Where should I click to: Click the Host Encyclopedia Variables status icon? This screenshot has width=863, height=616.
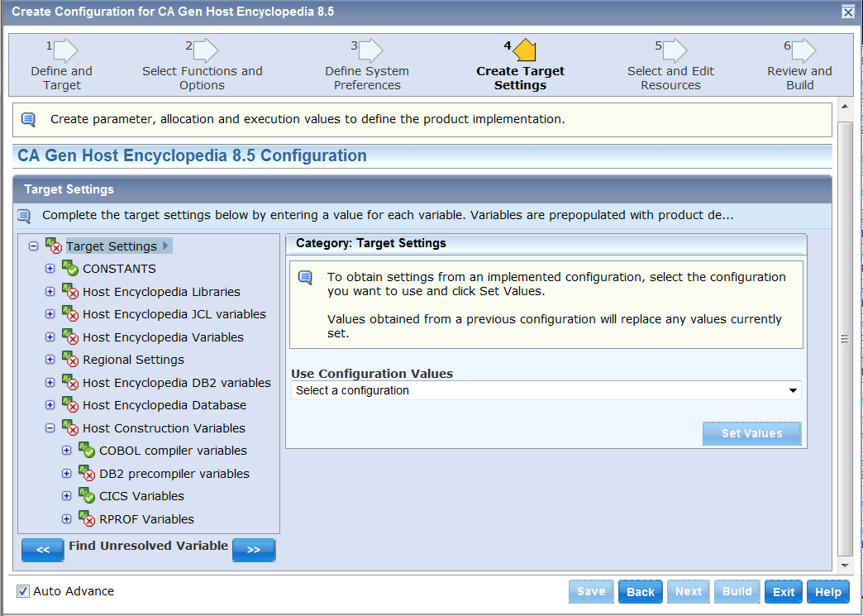coord(70,337)
